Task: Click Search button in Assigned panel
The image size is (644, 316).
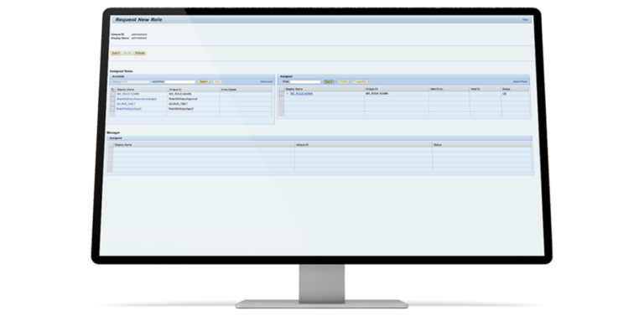Action: (x=329, y=81)
